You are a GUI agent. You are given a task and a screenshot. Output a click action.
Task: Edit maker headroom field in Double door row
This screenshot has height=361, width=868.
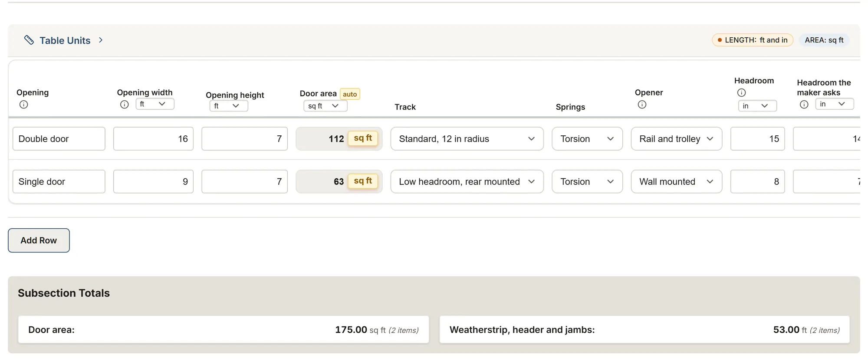tap(827, 139)
